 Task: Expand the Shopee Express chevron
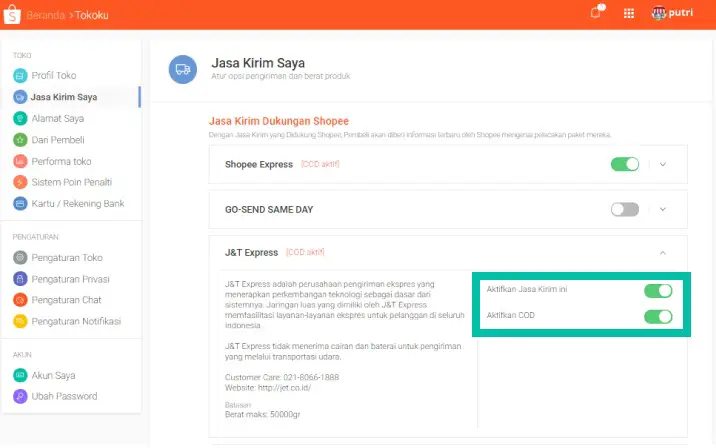click(663, 164)
